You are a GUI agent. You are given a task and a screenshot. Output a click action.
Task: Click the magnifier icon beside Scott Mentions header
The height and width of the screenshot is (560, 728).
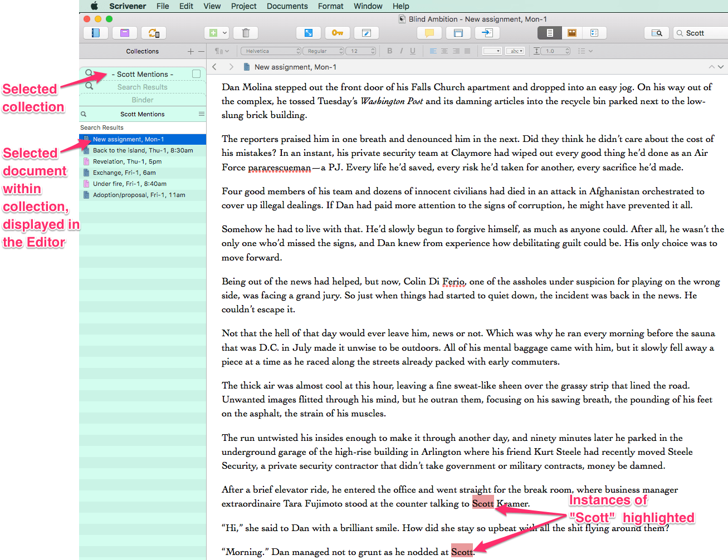coord(84,114)
